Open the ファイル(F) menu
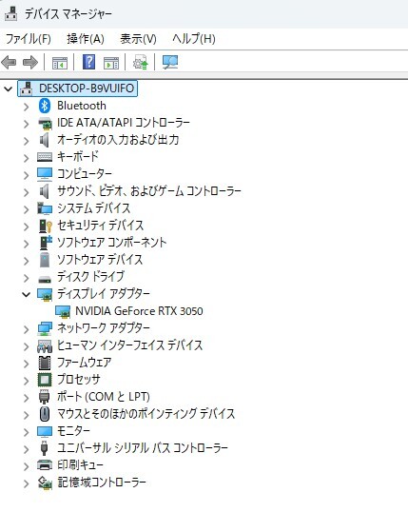Screen dimensions: 408x532 pyautogui.click(x=29, y=39)
